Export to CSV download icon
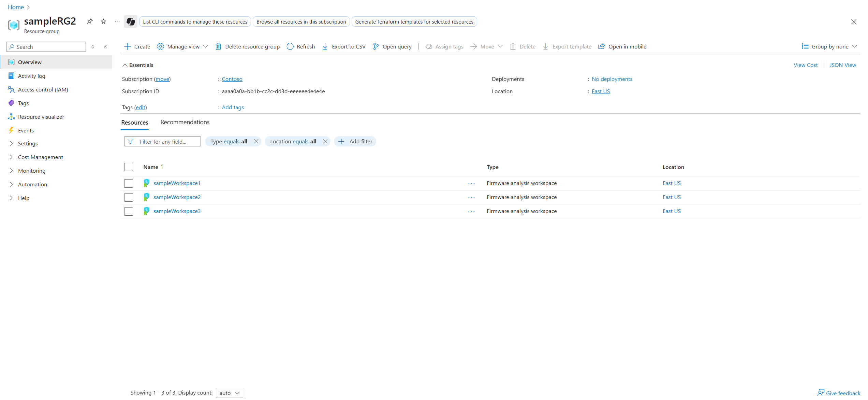 [x=325, y=46]
